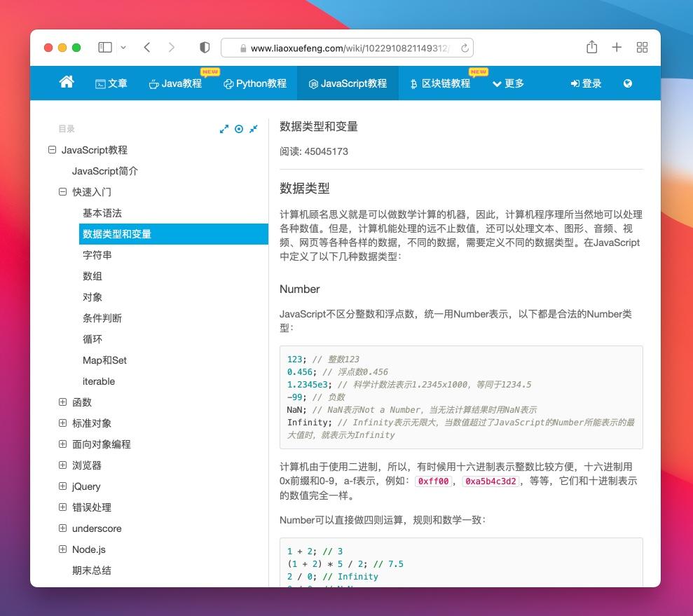Screen dimensions: 693x616
Task: Open the 更多 dropdown menu
Action: click(509, 83)
